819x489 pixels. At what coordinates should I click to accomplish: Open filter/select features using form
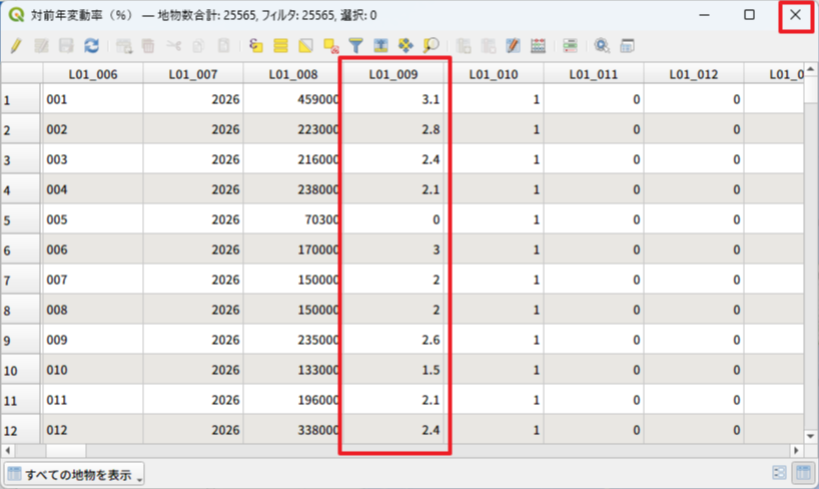click(x=356, y=46)
